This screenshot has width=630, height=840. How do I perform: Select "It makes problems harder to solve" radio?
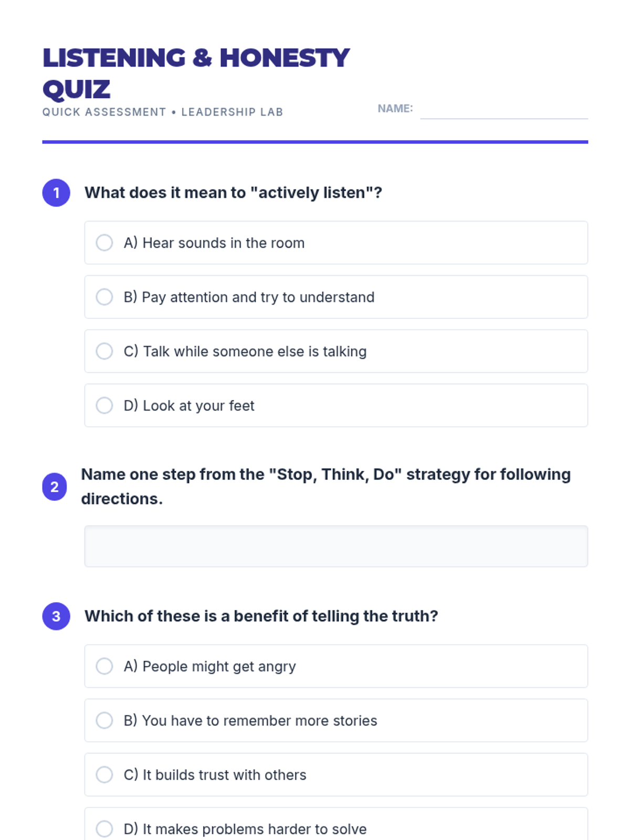pos(104,829)
